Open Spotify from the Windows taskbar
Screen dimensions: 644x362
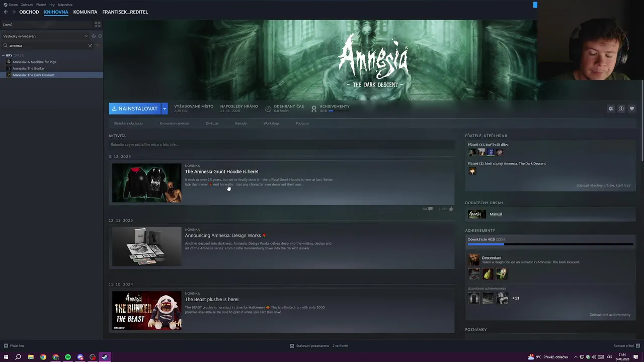click(x=68, y=357)
